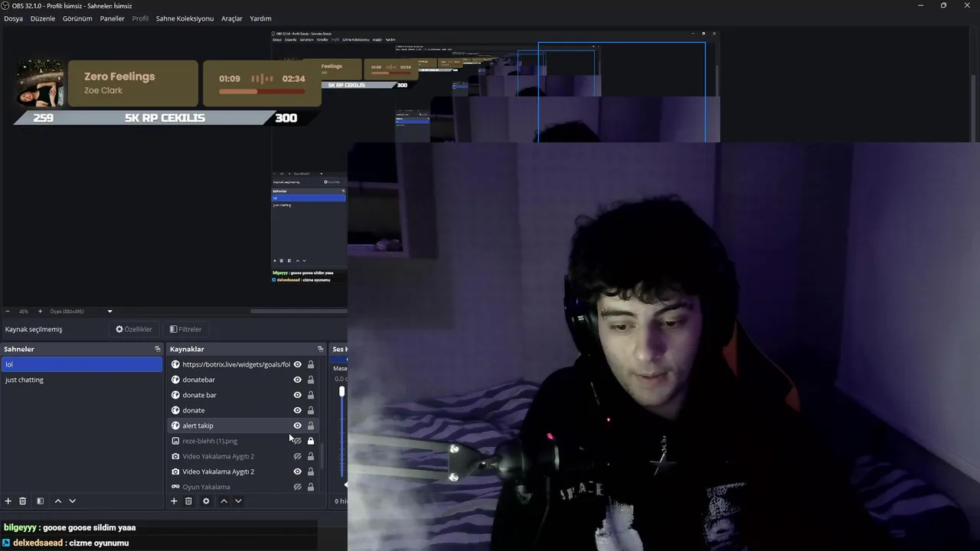Image resolution: width=980 pixels, height=551 pixels.
Task: Toggle eye icon on donate row
Action: (x=298, y=410)
